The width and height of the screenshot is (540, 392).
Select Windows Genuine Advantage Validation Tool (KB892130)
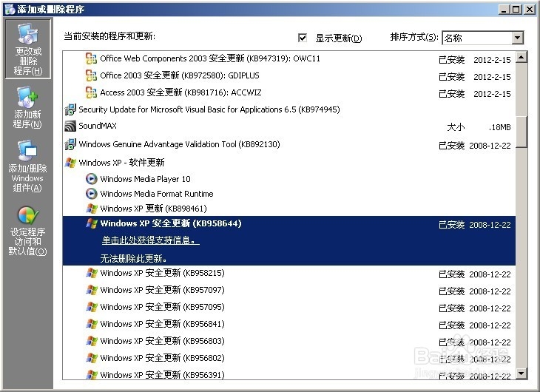pos(179,144)
